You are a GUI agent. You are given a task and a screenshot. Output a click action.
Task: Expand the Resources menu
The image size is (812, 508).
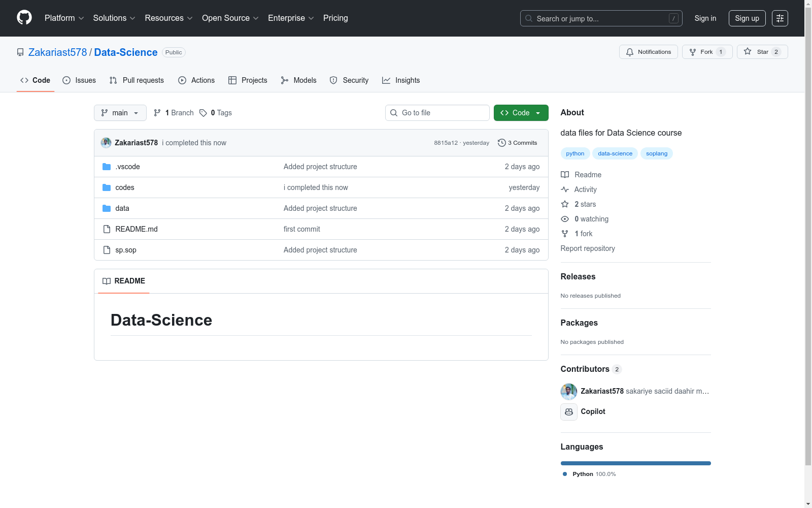(x=168, y=18)
